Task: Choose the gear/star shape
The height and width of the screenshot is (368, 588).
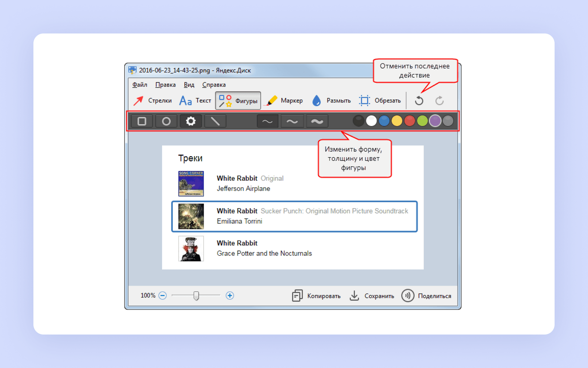Action: click(x=191, y=121)
